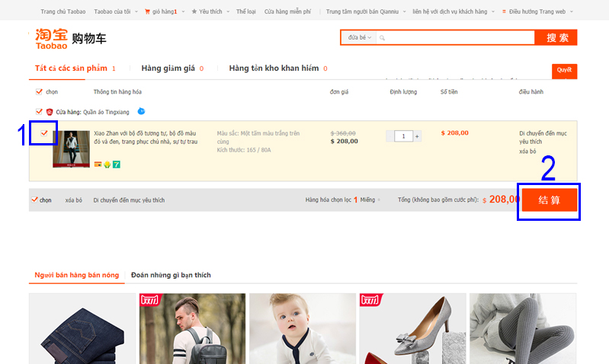Click the orange search button
This screenshot has height=364, width=609.
pyautogui.click(x=556, y=37)
